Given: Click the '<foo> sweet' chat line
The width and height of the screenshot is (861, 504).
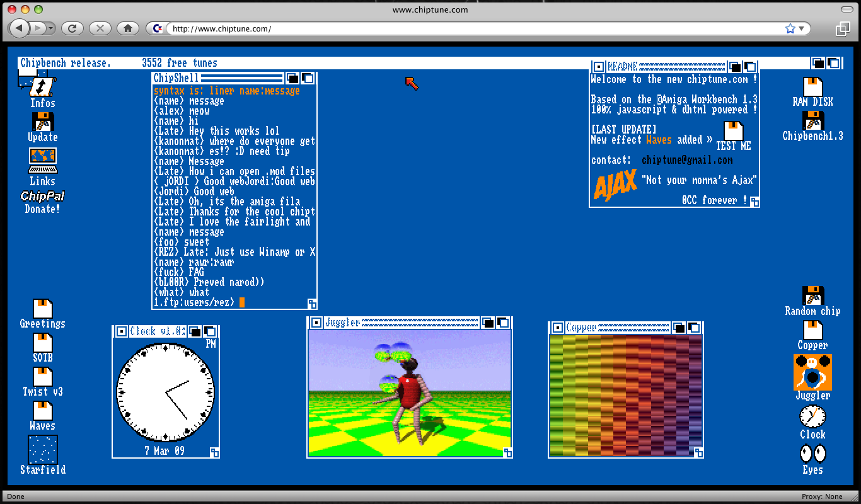Looking at the screenshot, I should click(182, 242).
